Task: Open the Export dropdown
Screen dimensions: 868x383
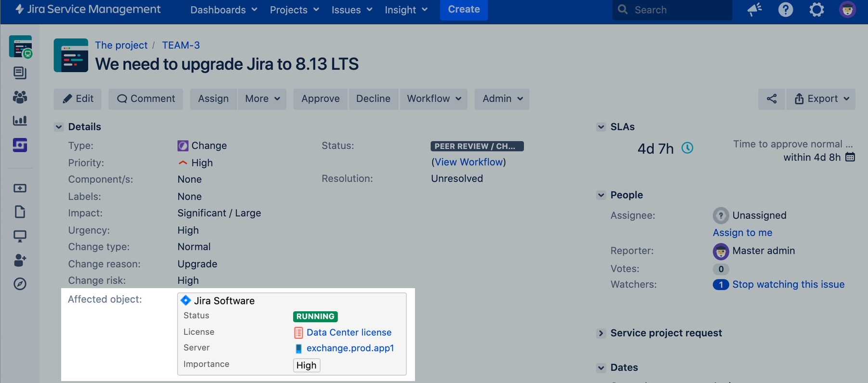Action: tap(821, 99)
